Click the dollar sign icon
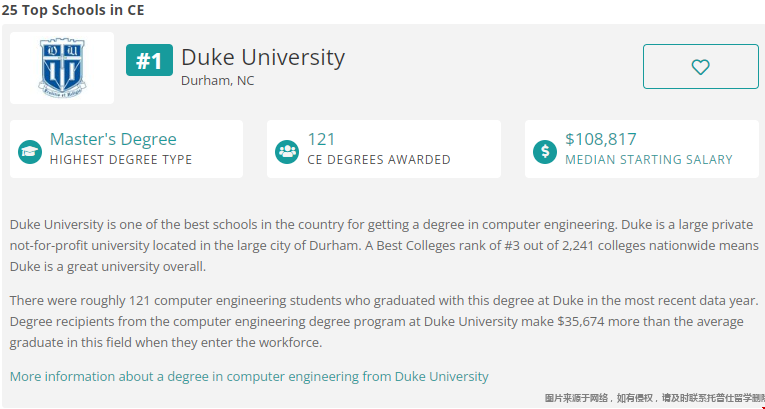This screenshot has width=765, height=409. (545, 151)
